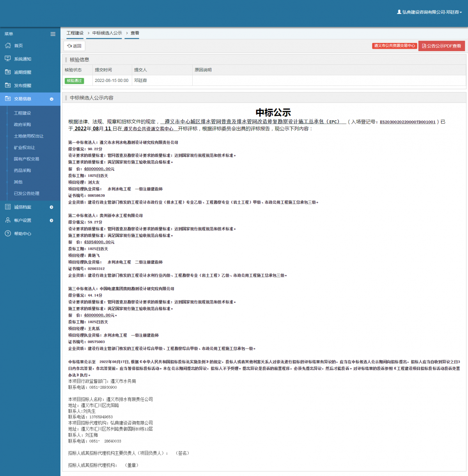Click the 发布提醒 icon
Screen dimensions: 468x476
point(8,85)
